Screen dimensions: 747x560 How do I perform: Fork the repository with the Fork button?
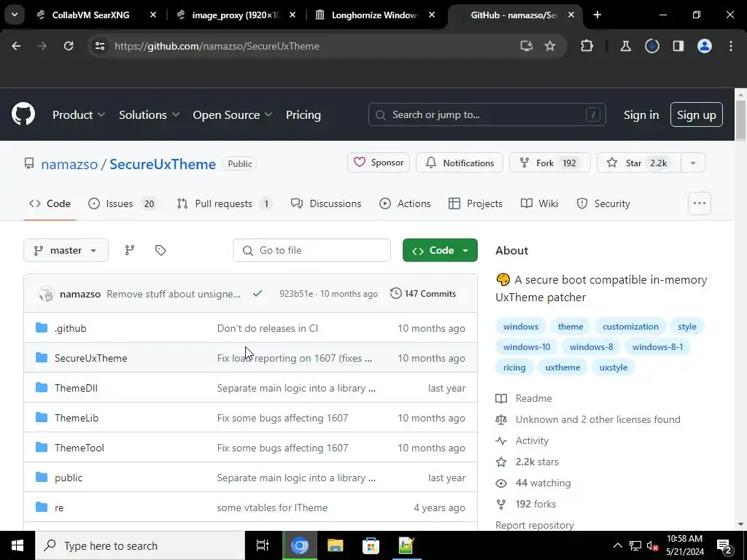(550, 163)
